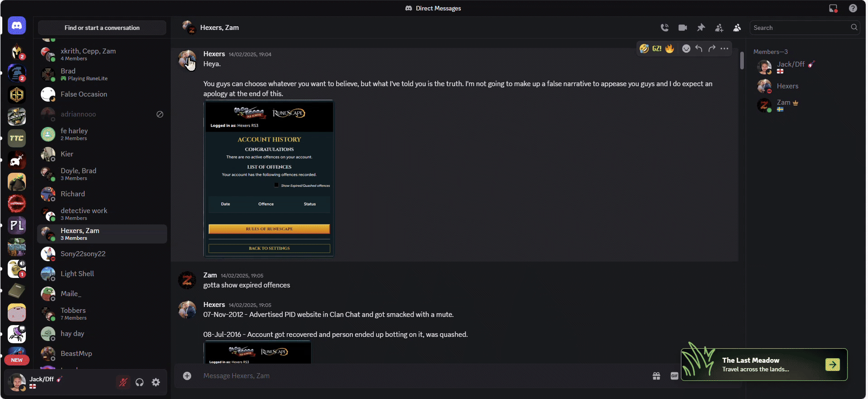Open the account history screenshot attachment

pyautogui.click(x=269, y=179)
